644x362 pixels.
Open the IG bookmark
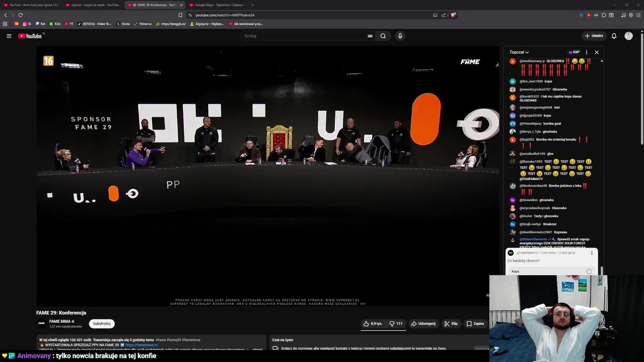pos(27,24)
